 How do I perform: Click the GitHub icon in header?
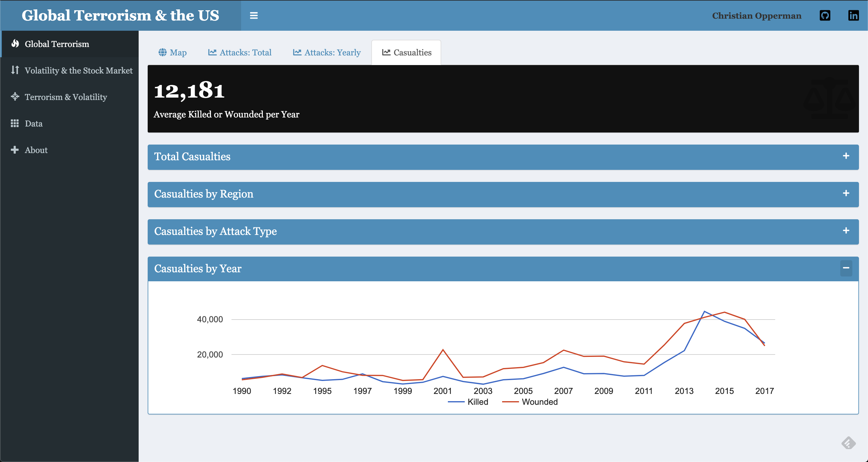tap(825, 15)
